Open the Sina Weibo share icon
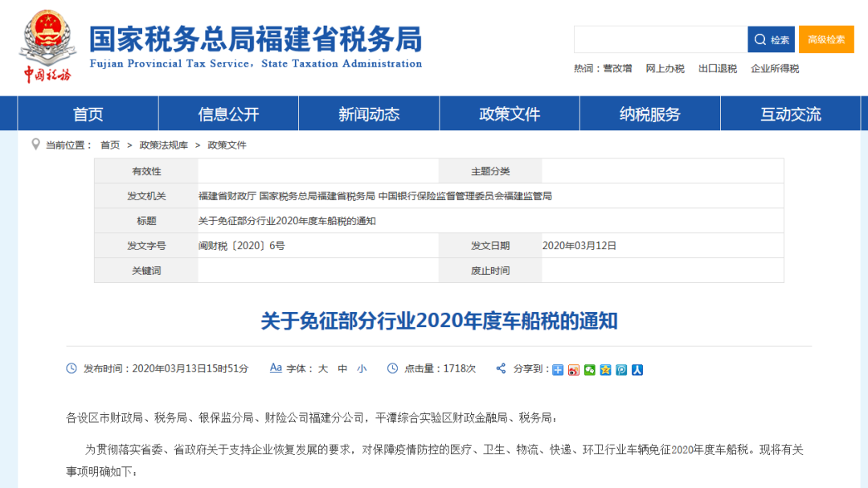The width and height of the screenshot is (868, 488). (x=573, y=370)
